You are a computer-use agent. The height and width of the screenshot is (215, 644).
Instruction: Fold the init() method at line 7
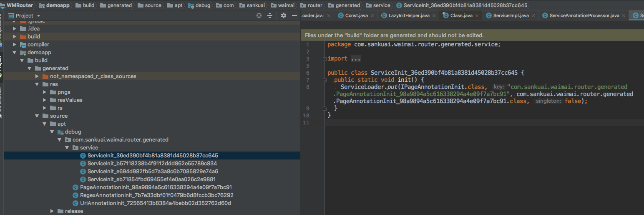tap(324, 80)
